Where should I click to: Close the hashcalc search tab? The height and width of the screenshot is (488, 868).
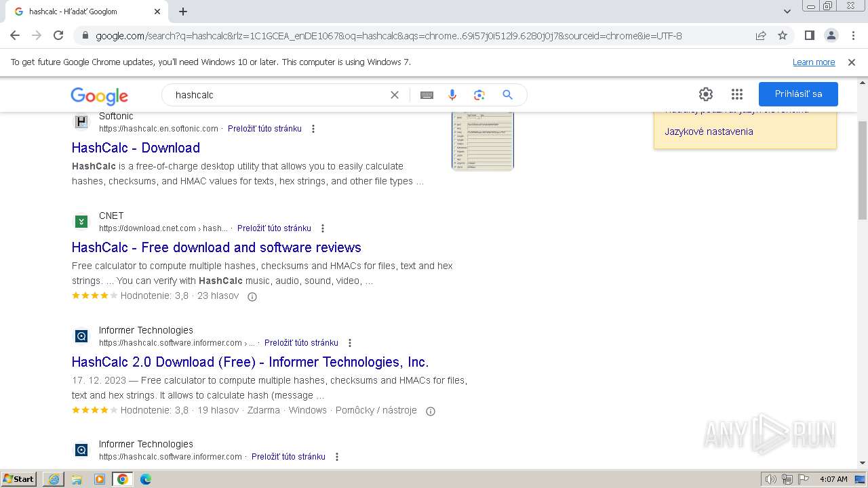tap(157, 12)
